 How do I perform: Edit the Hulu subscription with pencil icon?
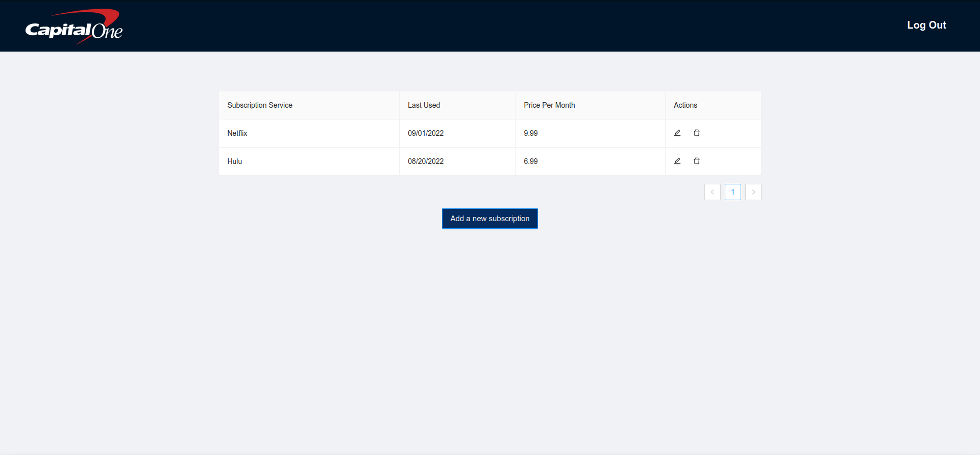677,161
